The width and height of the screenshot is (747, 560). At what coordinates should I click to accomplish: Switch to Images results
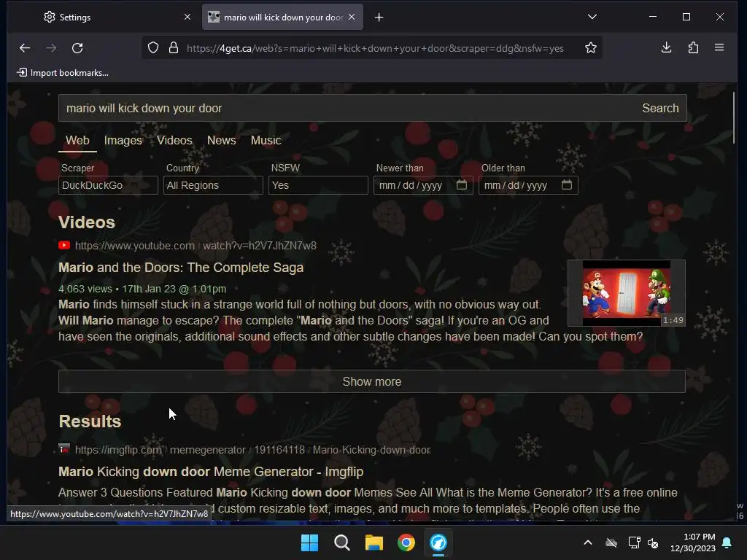pos(123,141)
